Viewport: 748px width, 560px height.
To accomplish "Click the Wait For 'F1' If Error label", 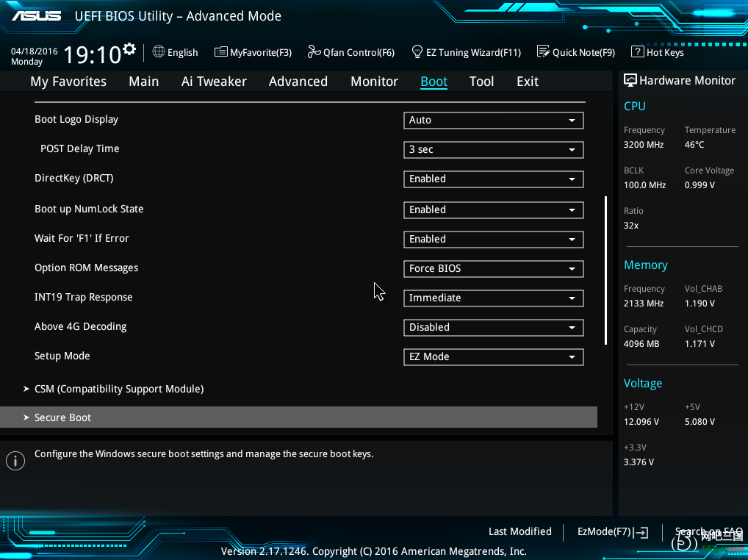I will (x=82, y=239).
